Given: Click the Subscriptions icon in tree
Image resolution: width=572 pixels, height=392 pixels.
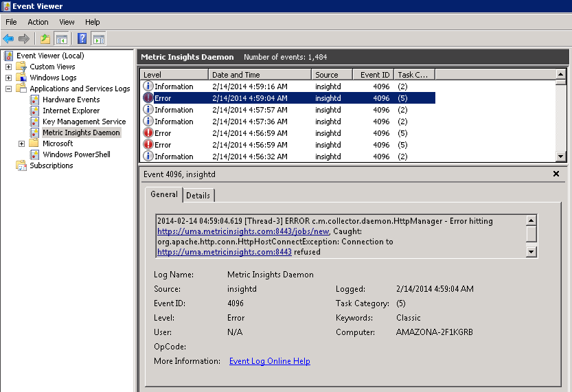Looking at the screenshot, I should pos(21,165).
